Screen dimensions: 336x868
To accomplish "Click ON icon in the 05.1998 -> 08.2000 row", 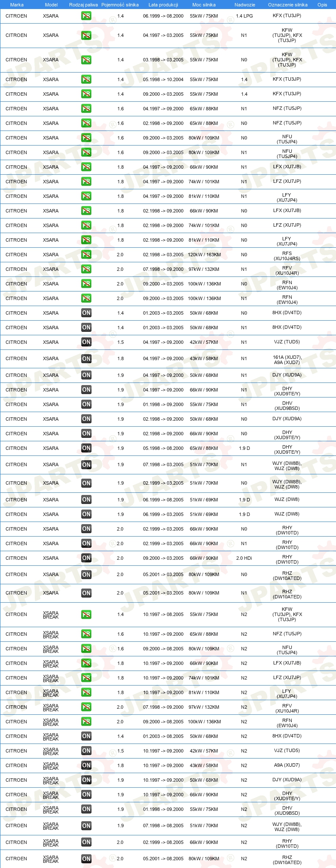I will [x=86, y=448].
